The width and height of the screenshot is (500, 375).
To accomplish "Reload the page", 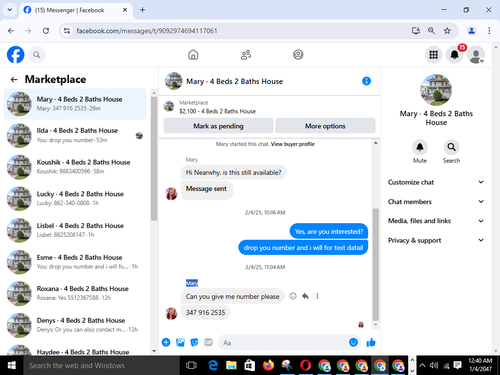I will [46, 31].
